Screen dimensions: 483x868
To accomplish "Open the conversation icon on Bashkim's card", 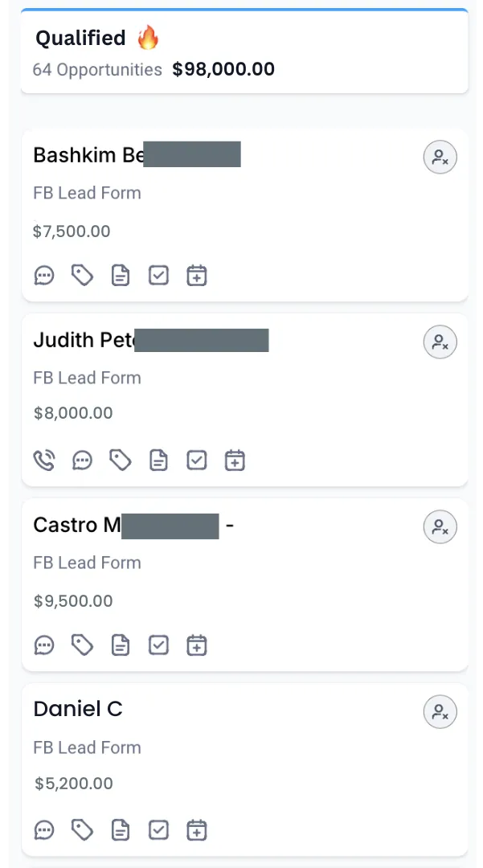I will 44,276.
